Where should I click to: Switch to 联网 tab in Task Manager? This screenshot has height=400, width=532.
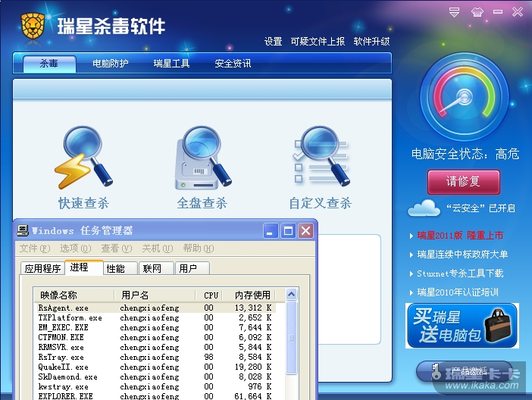pos(156,269)
